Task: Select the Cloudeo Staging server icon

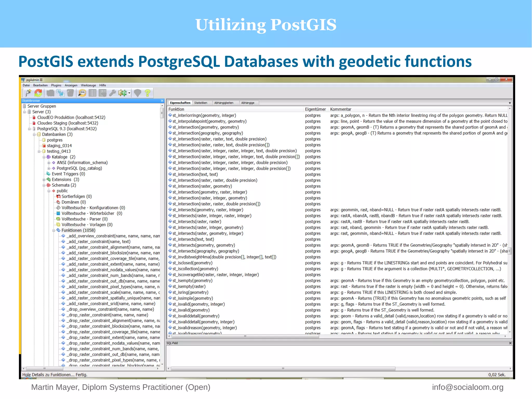Action: pos(34,123)
